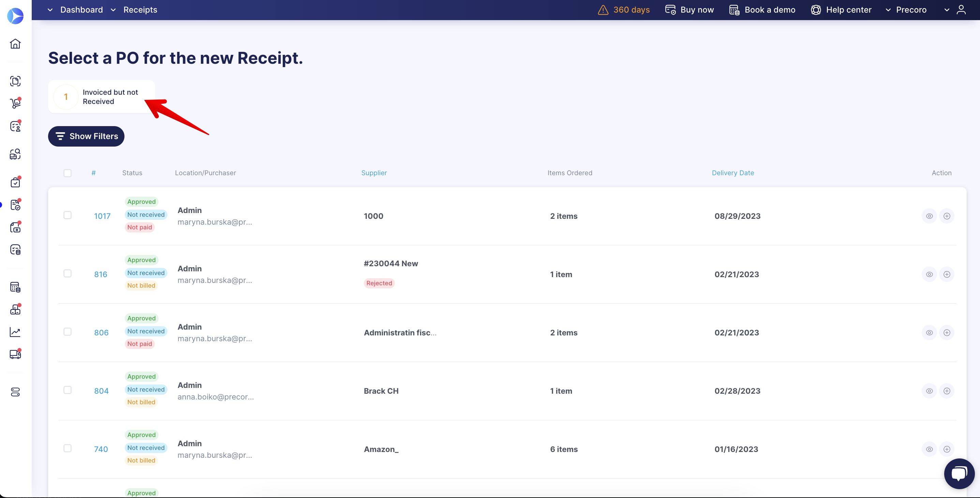Screen dimensions: 980x498
Task: Sort by # column header
Action: click(x=93, y=173)
